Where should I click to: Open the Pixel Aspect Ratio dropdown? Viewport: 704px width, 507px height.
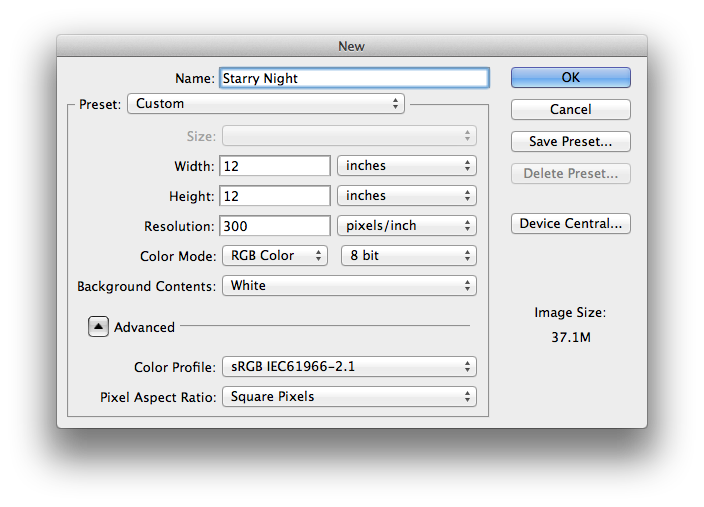349,397
